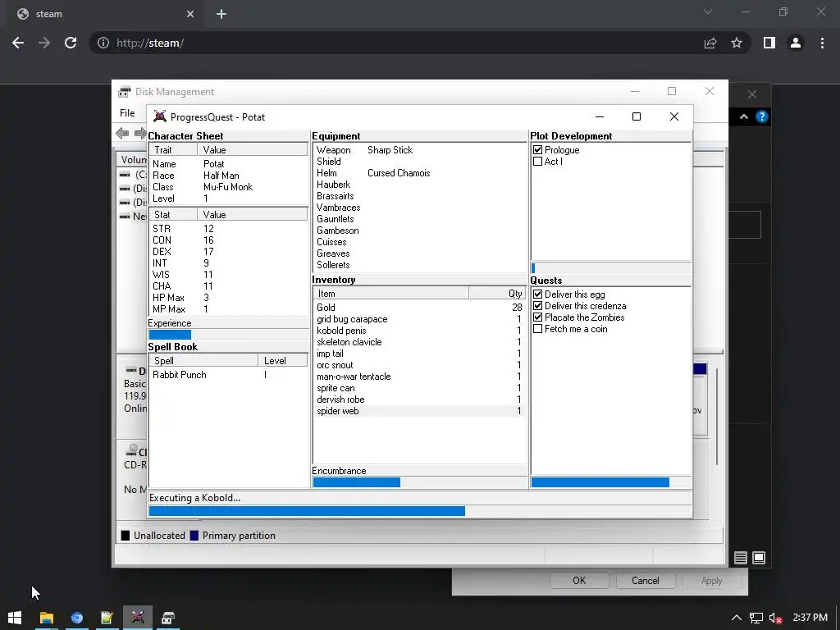This screenshot has width=840, height=630.
Task: Open the site information icon in address bar
Action: coord(103,43)
